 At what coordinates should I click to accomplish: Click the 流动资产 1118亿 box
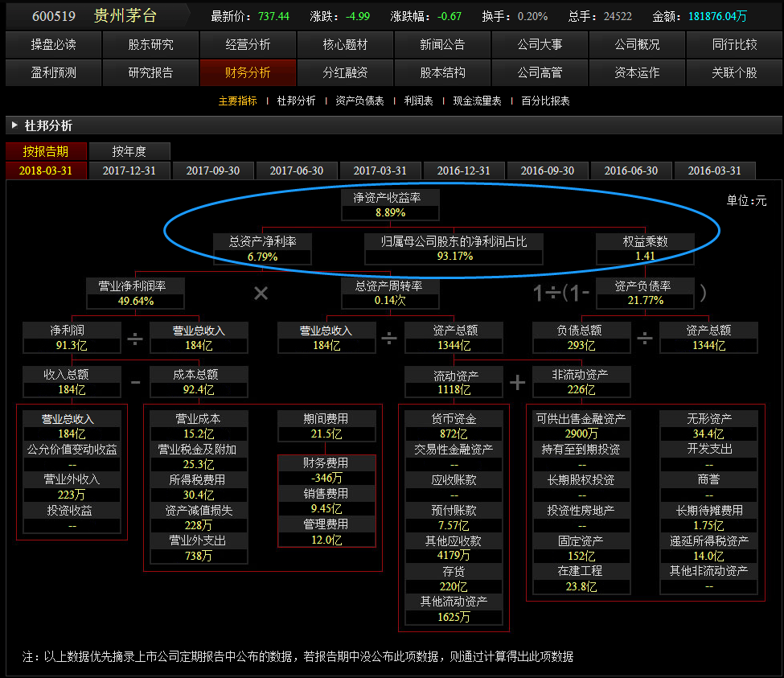(x=454, y=382)
